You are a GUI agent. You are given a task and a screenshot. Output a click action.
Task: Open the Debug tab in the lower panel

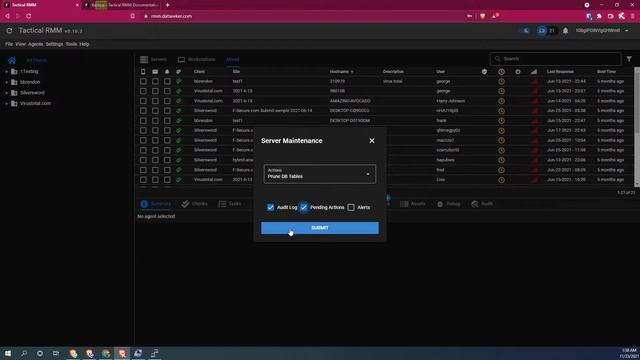tap(448, 204)
